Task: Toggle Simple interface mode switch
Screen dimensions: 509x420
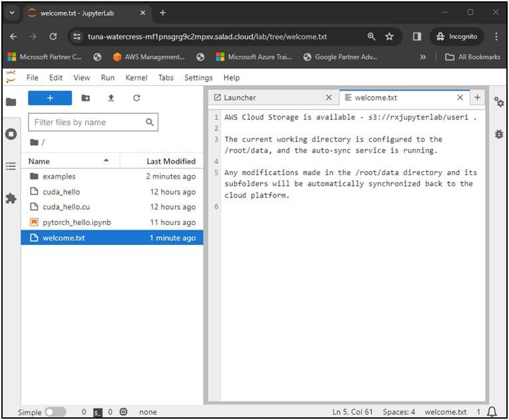Action: pos(55,412)
